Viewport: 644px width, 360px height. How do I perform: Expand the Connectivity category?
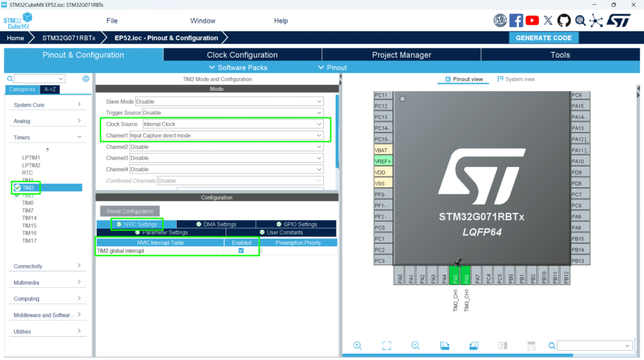point(48,266)
